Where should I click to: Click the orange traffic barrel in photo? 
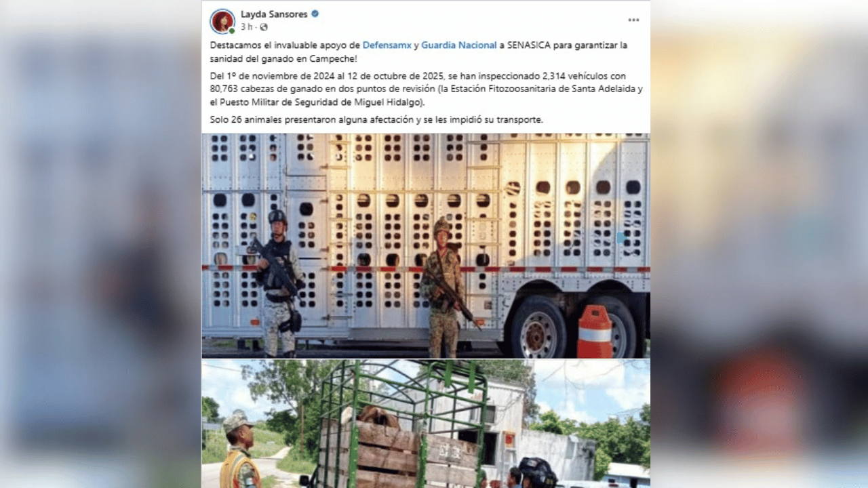(595, 331)
